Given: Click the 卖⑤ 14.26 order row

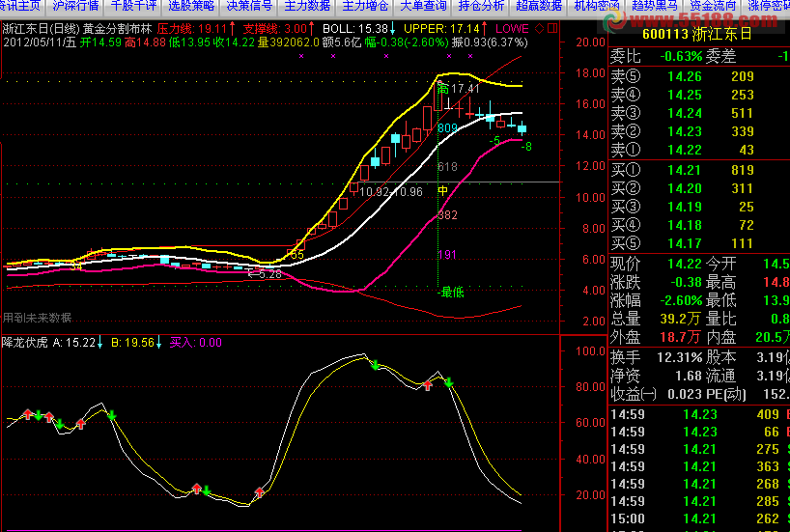Looking at the screenshot, I should (x=699, y=76).
